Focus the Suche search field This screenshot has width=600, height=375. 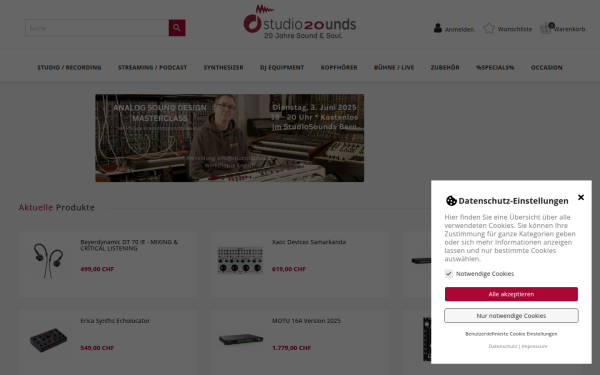click(97, 28)
